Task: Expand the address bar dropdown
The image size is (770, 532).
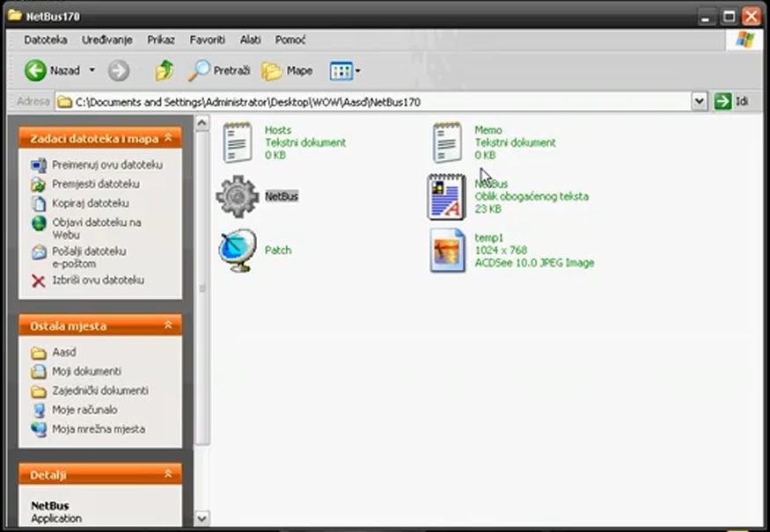Action: click(700, 102)
